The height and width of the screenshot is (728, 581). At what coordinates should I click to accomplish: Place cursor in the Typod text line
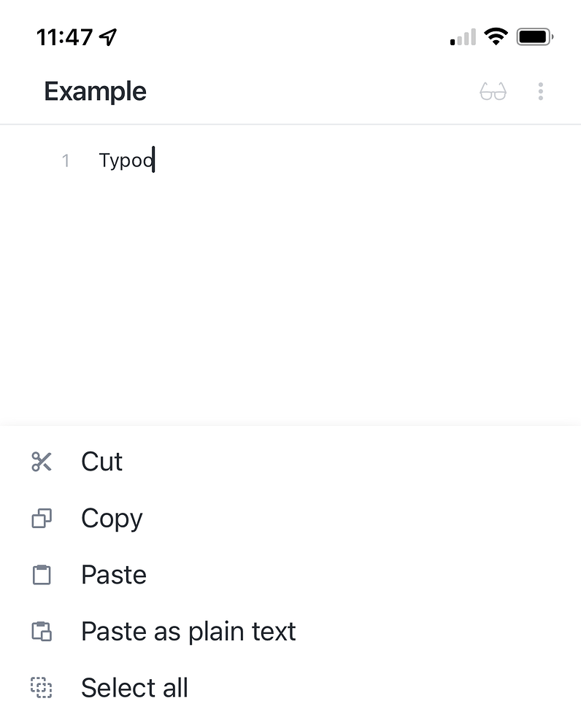tap(126, 160)
